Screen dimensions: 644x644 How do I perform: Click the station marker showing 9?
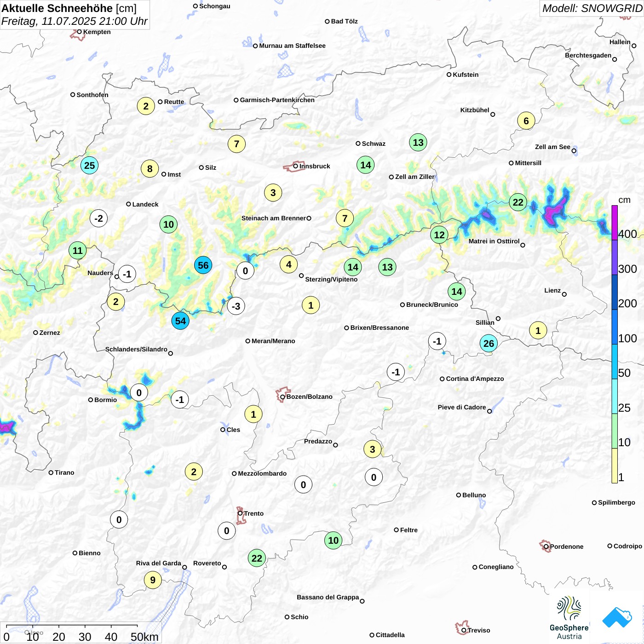[153, 580]
